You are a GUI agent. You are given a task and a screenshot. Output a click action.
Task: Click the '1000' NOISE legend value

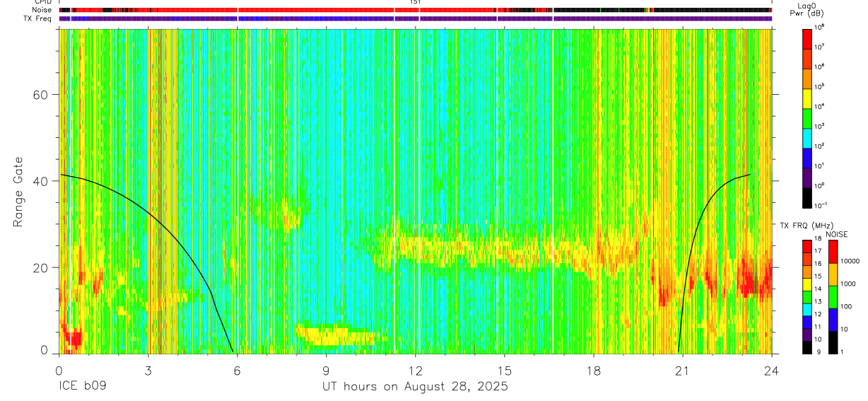tap(848, 284)
